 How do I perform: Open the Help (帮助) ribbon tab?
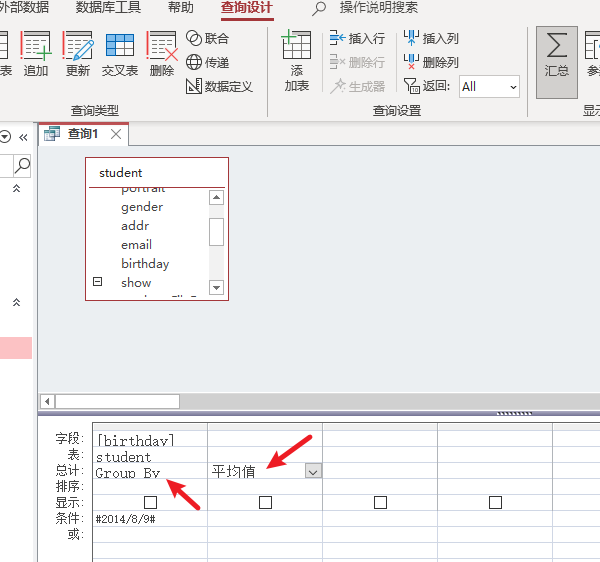click(x=181, y=8)
